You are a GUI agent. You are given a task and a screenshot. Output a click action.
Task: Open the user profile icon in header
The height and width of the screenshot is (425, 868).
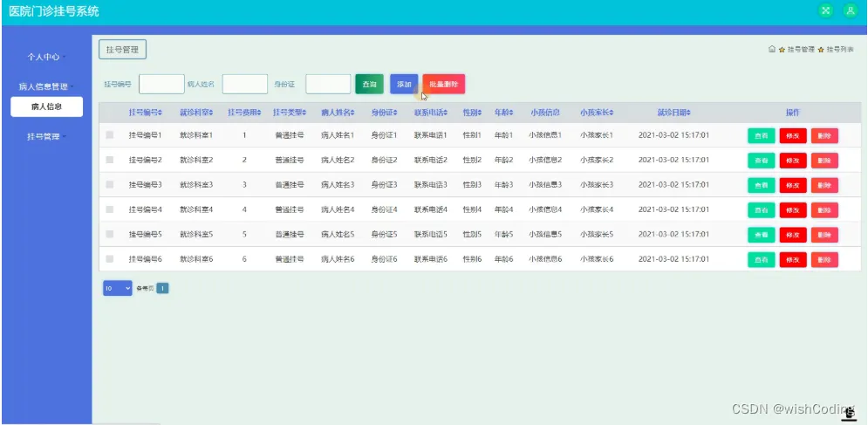tap(850, 10)
